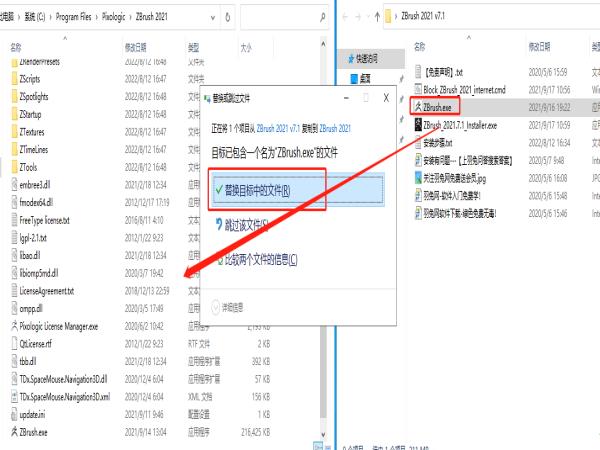Click ZBrush 2021 v7.1 source link in dialog
The image size is (600, 450).
tap(278, 128)
